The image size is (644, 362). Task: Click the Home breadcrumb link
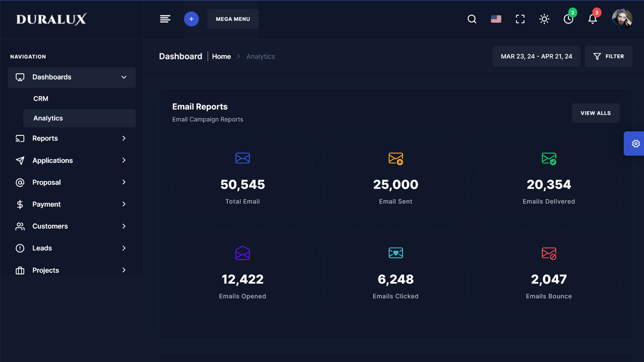point(221,56)
